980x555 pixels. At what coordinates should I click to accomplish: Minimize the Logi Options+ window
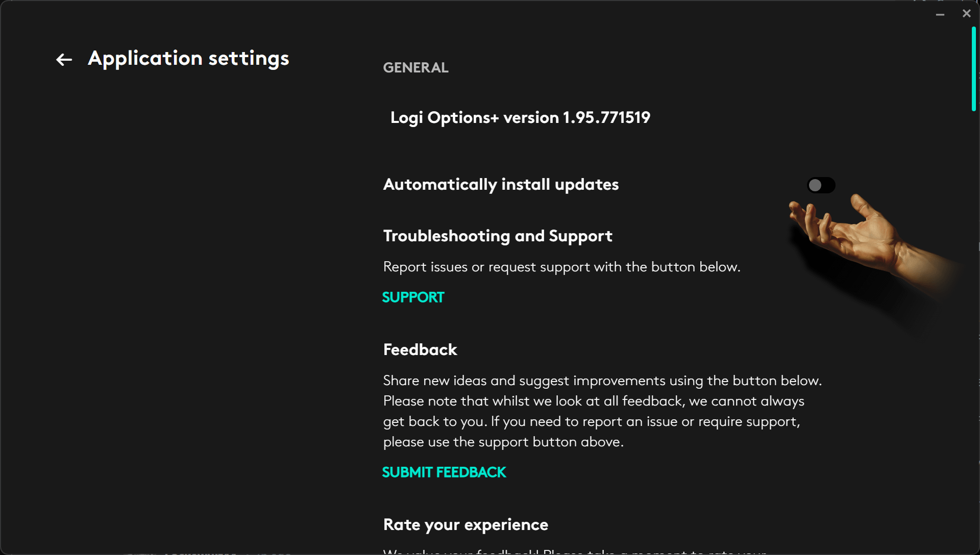[940, 14]
